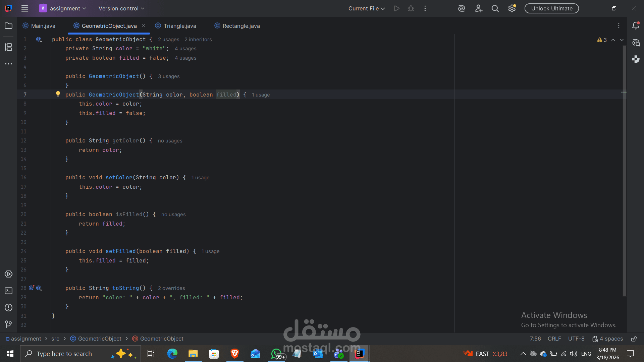
Task: Click the Windows taskbar search box
Action: [80, 354]
